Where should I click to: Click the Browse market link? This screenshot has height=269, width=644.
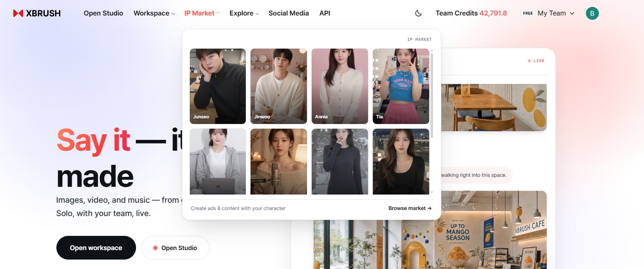[410, 208]
